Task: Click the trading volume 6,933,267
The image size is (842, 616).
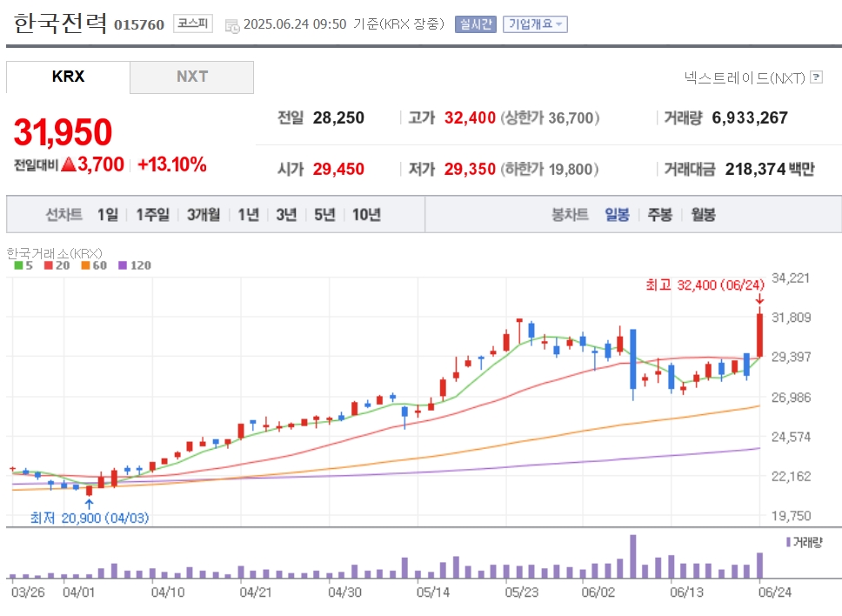Action: 750,117
